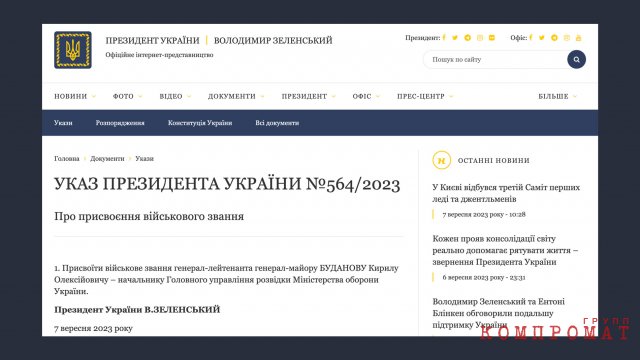Image resolution: width=640 pixels, height=360 pixels.
Task: Open the НОВИНИ menu item
Action: 71,96
